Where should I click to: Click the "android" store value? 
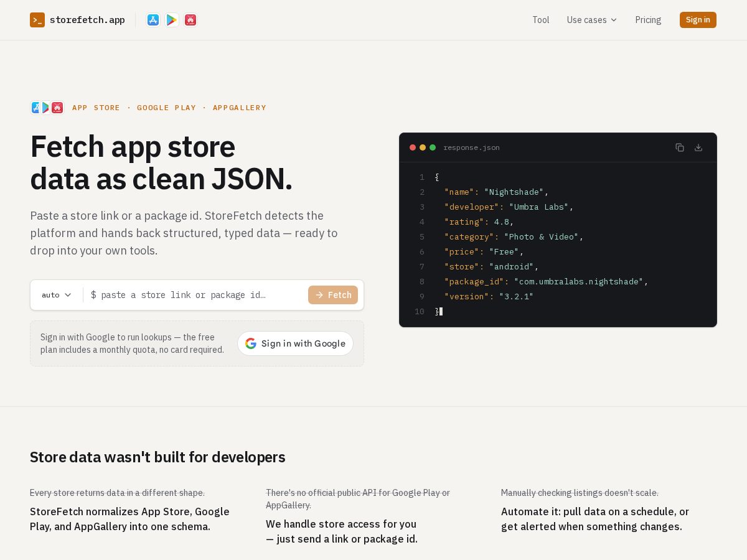[x=512, y=266]
